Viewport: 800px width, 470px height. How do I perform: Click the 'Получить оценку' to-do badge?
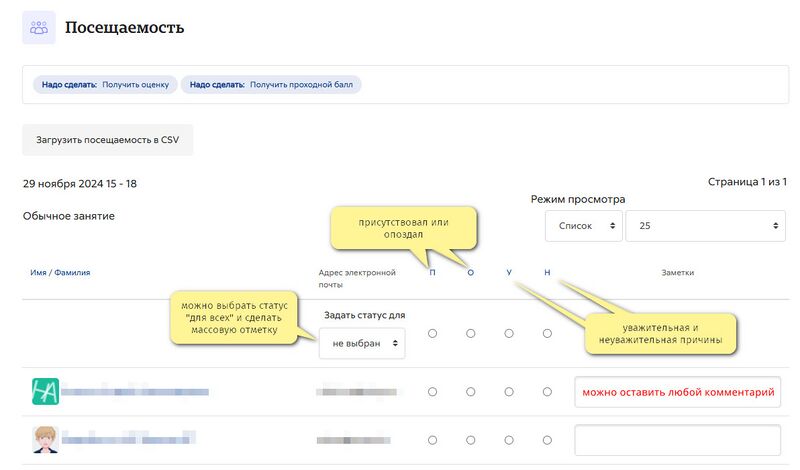point(105,85)
